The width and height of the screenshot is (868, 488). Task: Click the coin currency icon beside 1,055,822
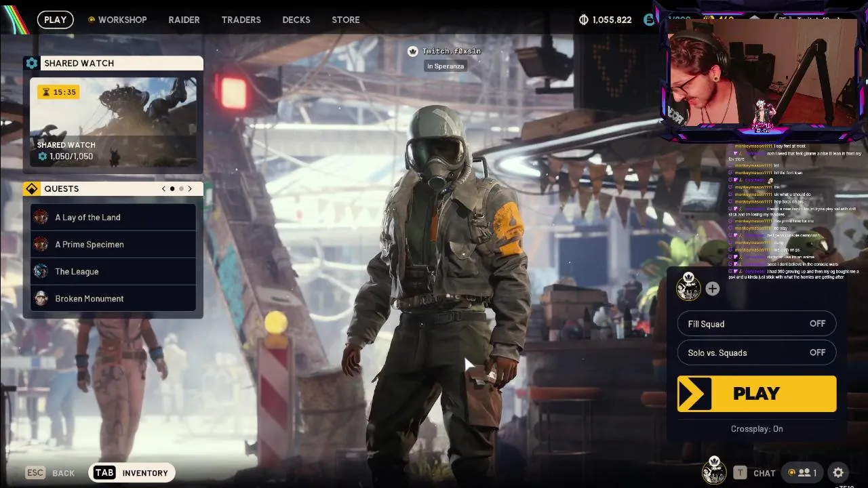coord(583,20)
